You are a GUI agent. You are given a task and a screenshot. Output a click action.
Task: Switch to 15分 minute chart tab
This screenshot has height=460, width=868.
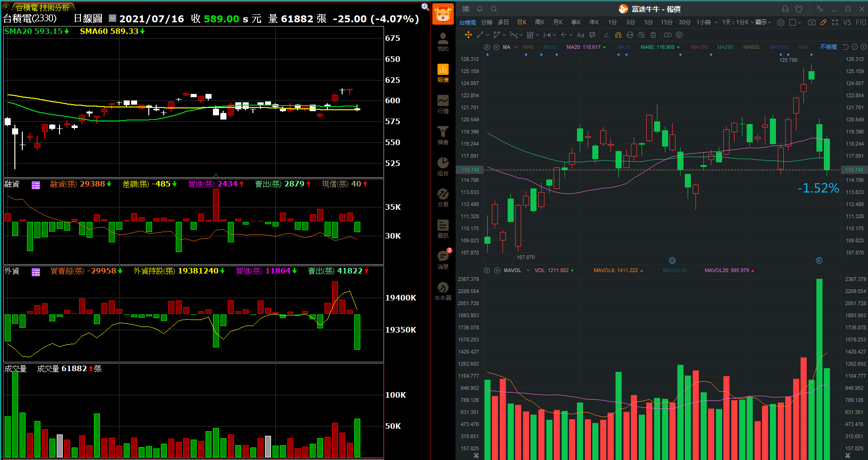(667, 22)
